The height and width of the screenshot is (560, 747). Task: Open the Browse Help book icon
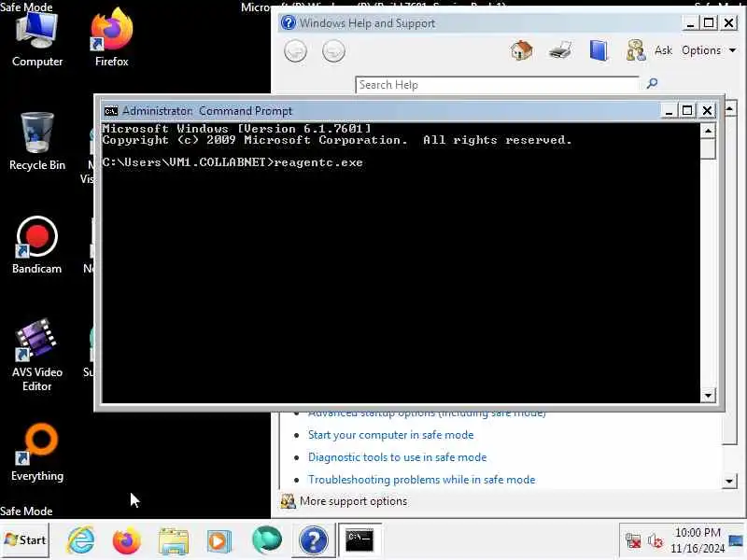click(x=599, y=50)
